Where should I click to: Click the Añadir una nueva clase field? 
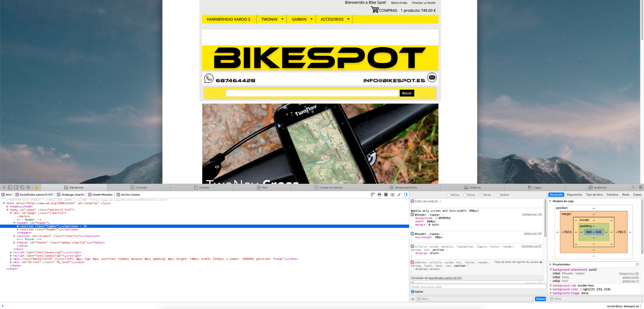point(478,287)
